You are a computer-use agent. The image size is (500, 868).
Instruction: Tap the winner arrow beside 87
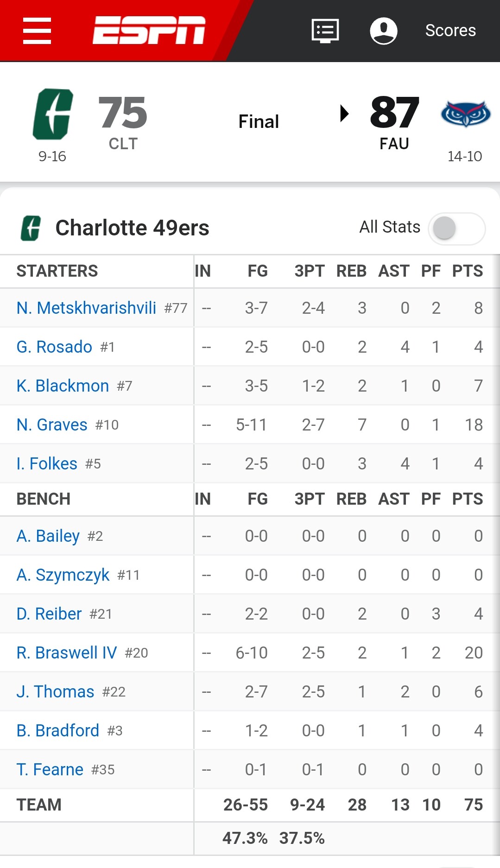(x=344, y=113)
